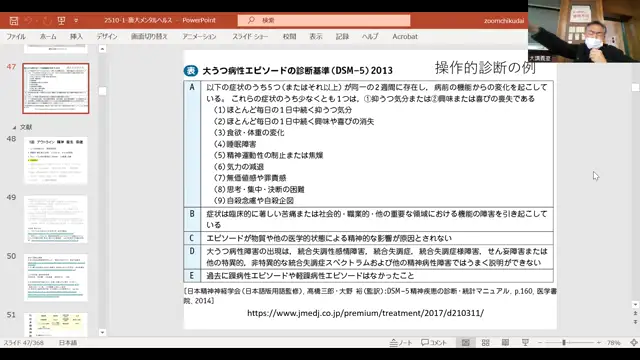Go to next slide double-arrow button

(635, 322)
